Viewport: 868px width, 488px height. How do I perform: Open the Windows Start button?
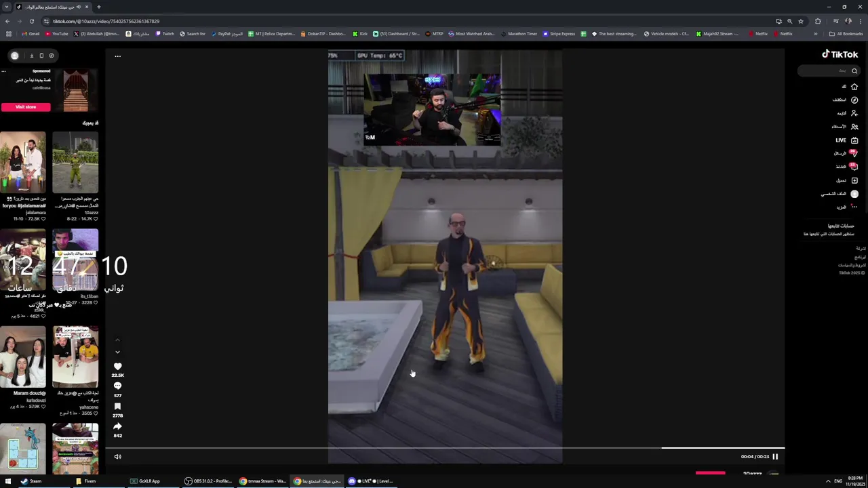point(7,481)
